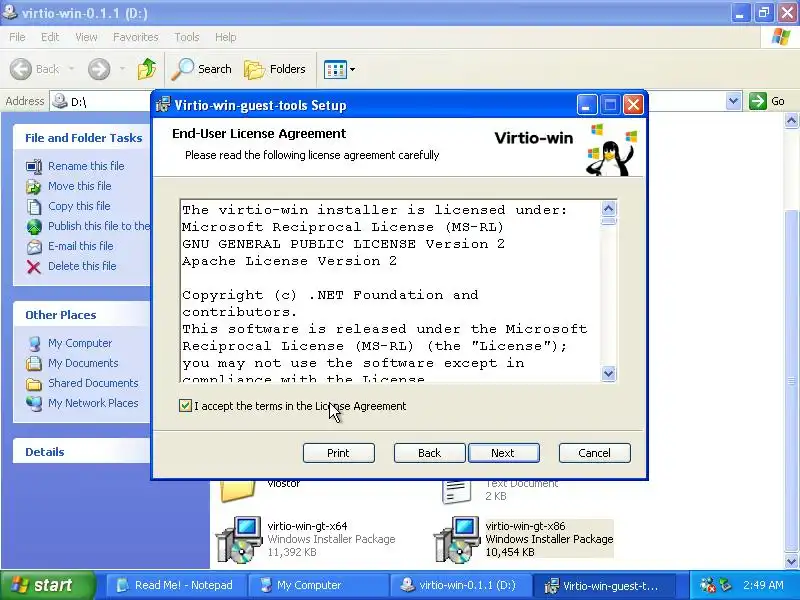Image resolution: width=800 pixels, height=600 pixels.
Task: Print the license agreement
Action: 339,453
